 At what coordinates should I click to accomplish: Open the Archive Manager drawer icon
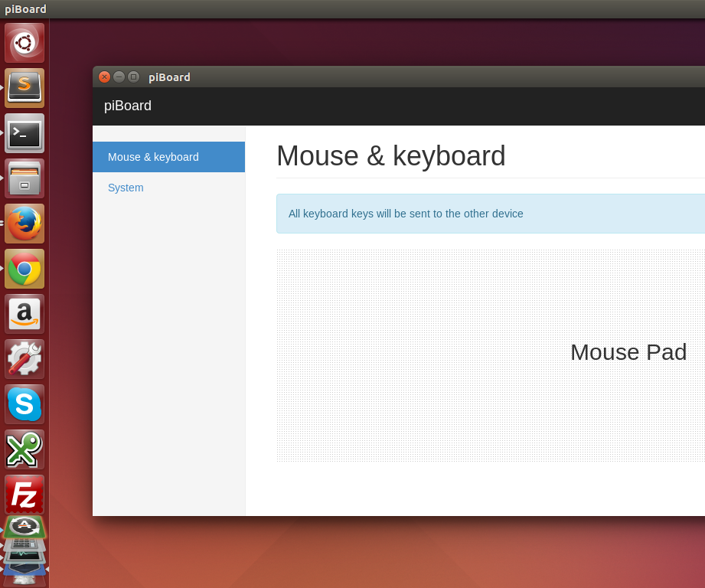click(x=24, y=178)
